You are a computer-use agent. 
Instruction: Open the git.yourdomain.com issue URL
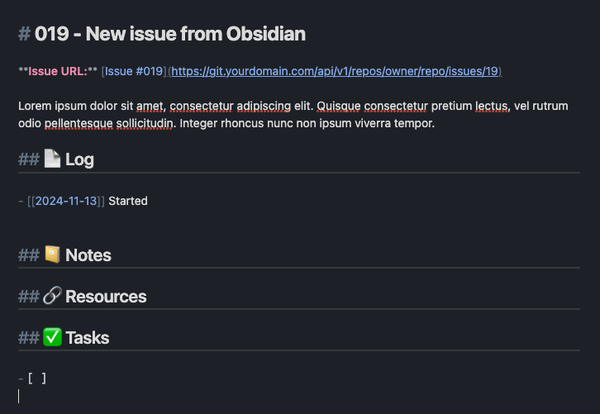[335, 71]
